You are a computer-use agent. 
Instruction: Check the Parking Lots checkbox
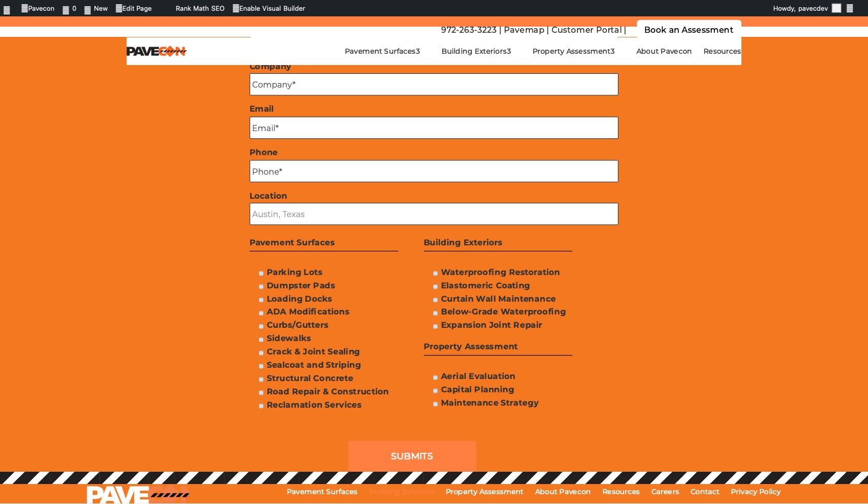(261, 274)
